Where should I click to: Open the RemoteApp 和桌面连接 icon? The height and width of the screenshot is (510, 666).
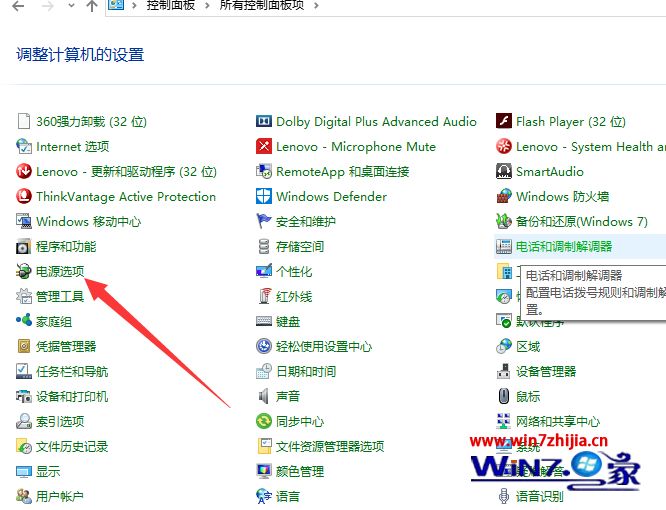coord(264,172)
